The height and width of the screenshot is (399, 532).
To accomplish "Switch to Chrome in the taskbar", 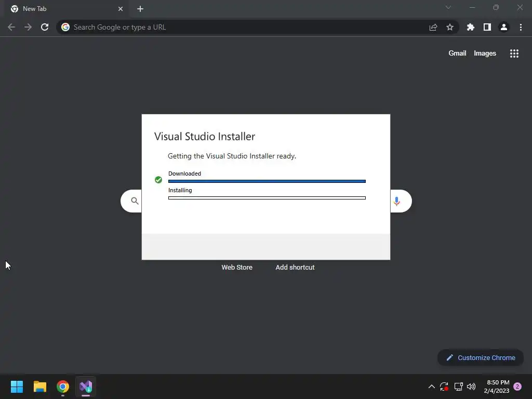I will [63, 387].
